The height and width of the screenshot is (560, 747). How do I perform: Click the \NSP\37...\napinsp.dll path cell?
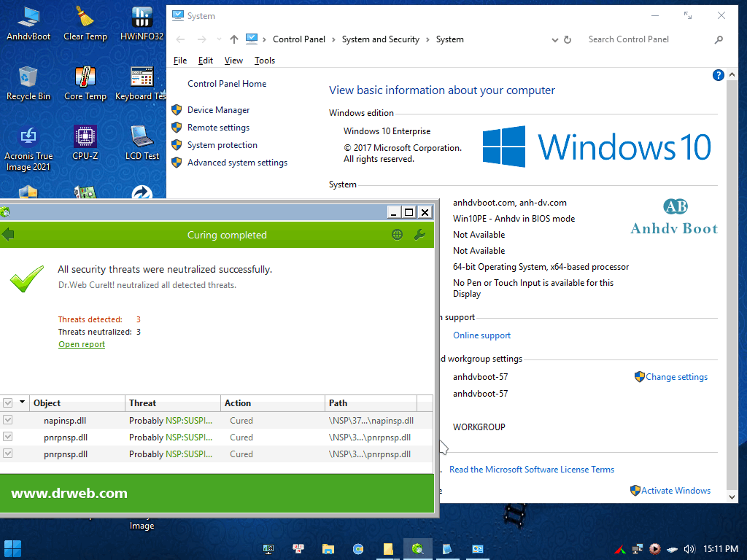point(371,421)
